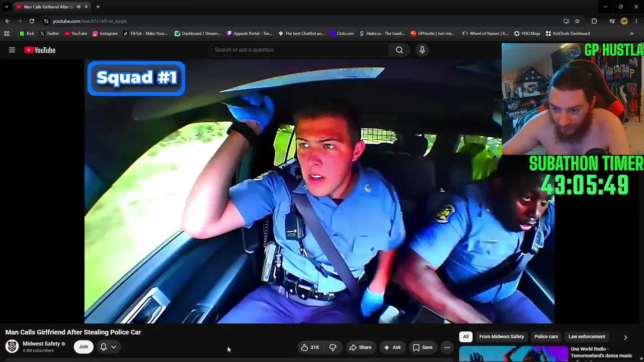Open the media control toolbar icon

click(x=612, y=21)
